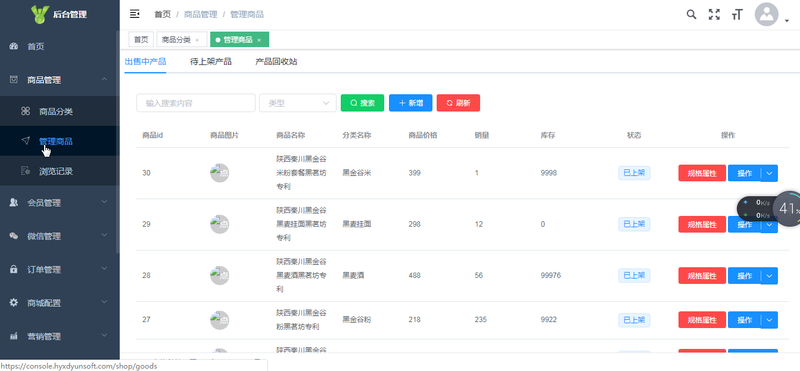Click 操作 button for product 27
Viewport: 800px width, 371px height.
click(x=745, y=320)
